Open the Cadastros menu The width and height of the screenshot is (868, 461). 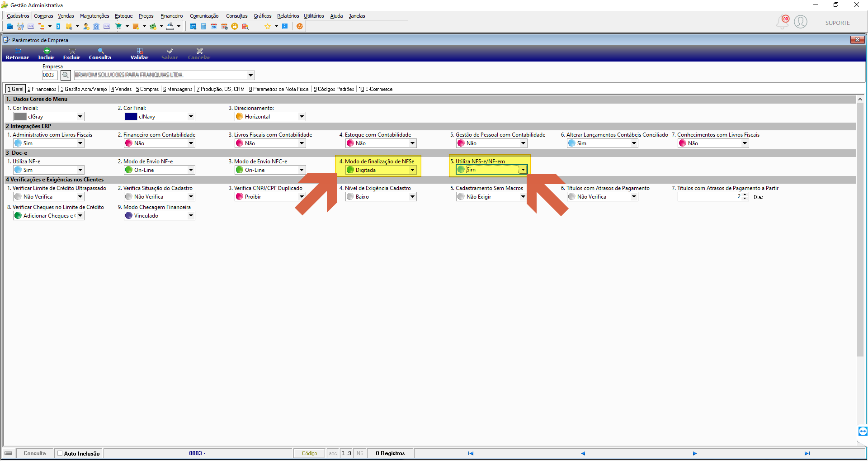pos(18,16)
